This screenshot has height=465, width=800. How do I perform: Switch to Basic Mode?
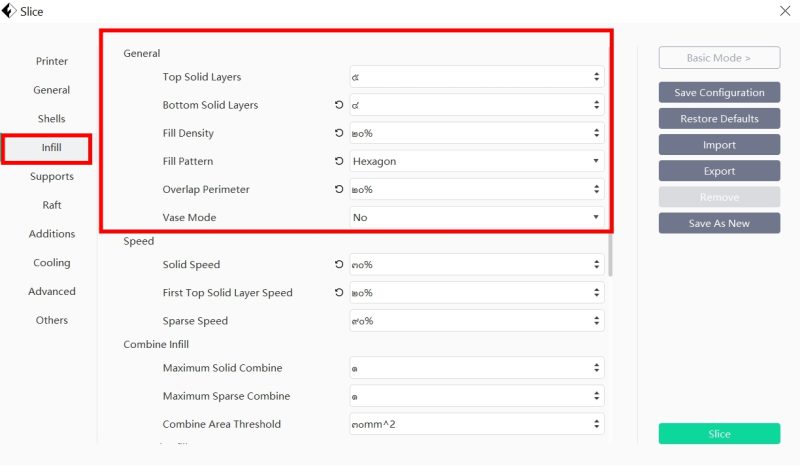(719, 58)
